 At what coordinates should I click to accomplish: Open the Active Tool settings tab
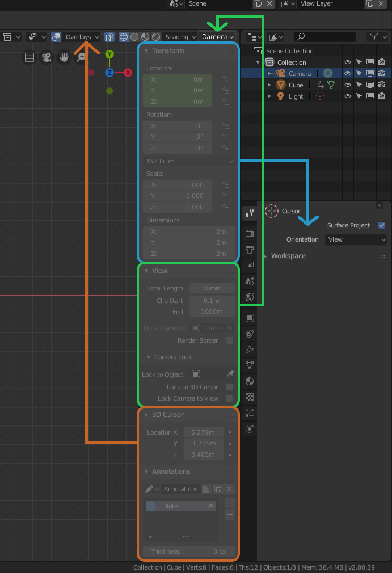[x=250, y=213]
